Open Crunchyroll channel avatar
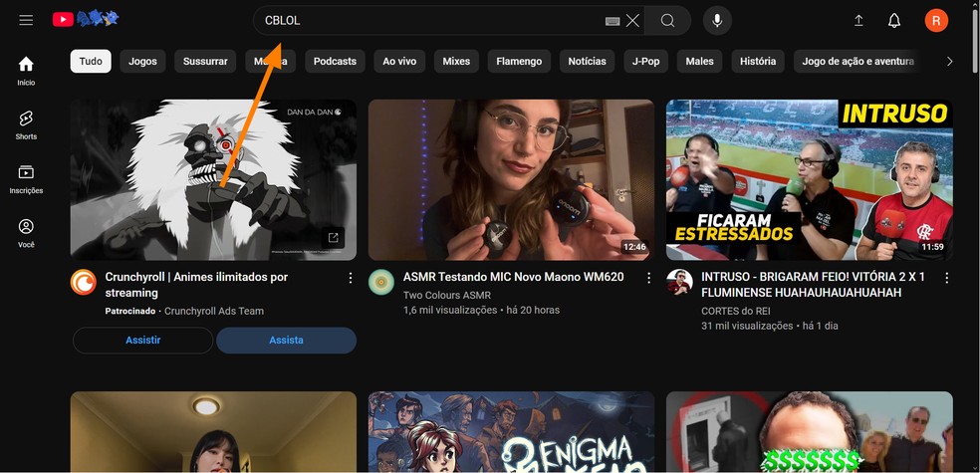This screenshot has width=980, height=473. coord(83,282)
